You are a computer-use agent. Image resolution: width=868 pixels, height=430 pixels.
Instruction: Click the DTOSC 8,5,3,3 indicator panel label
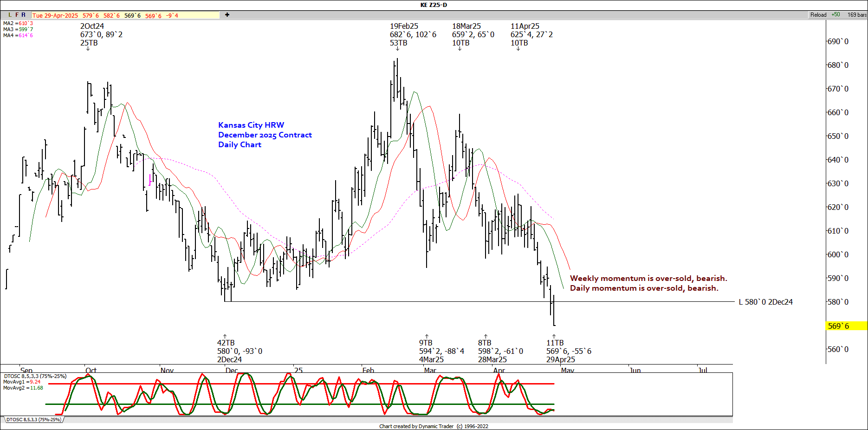tap(35, 376)
